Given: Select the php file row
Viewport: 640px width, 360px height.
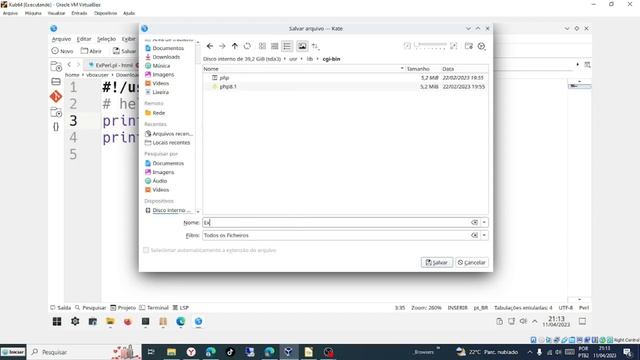Looking at the screenshot, I should (x=345, y=78).
